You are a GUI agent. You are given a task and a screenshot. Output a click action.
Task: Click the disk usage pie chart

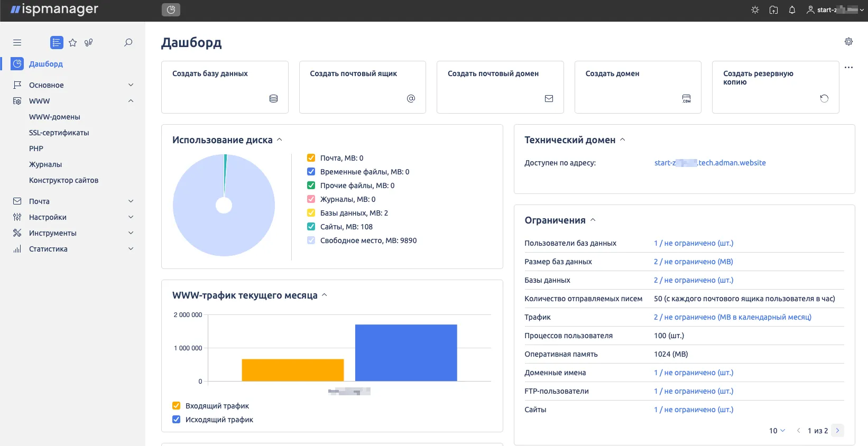[x=224, y=205]
